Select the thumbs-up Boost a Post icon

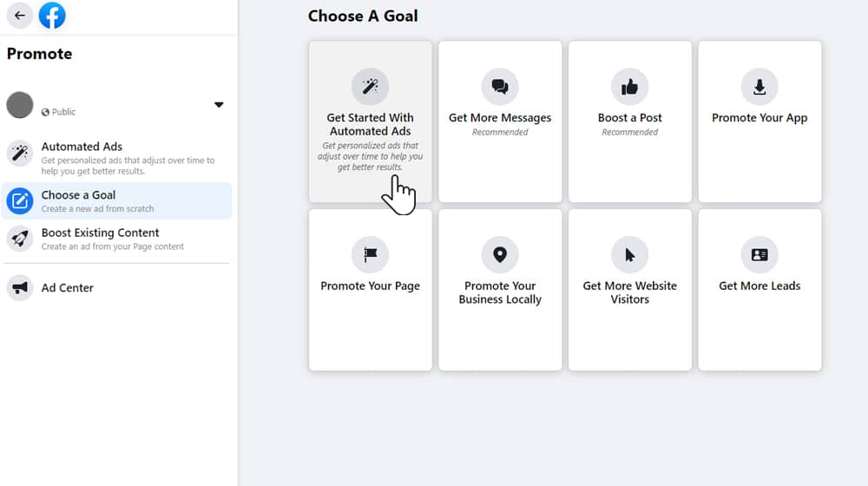[x=629, y=87]
